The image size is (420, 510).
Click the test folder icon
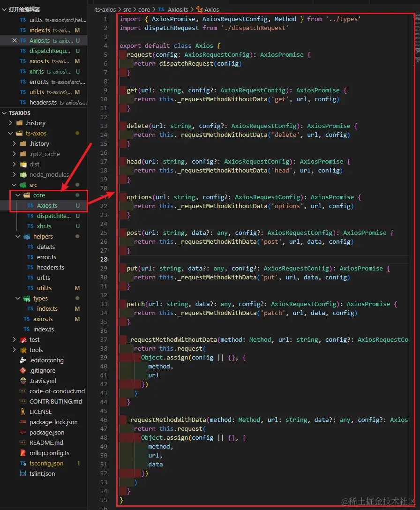tap(23, 340)
